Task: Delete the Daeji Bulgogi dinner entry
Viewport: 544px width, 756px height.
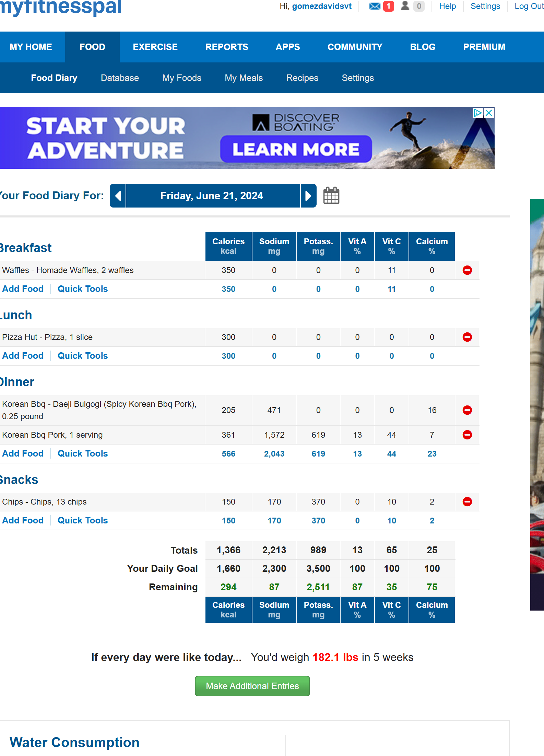Action: [x=467, y=410]
